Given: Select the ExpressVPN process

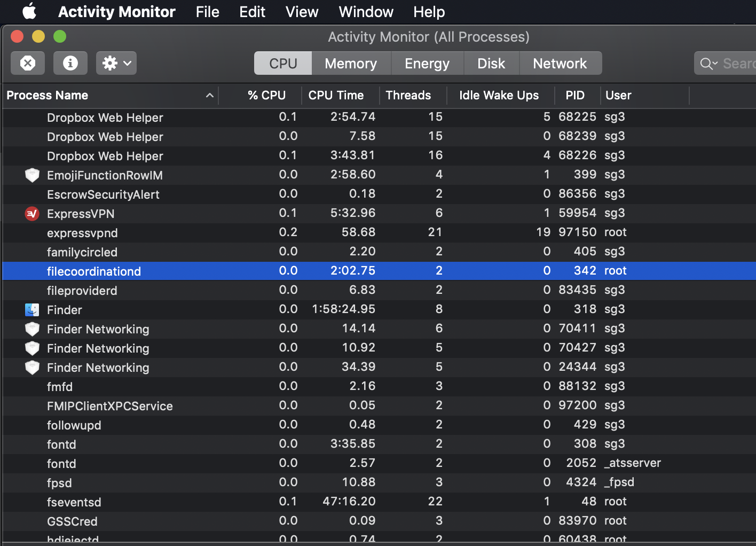Looking at the screenshot, I should click(x=379, y=214).
